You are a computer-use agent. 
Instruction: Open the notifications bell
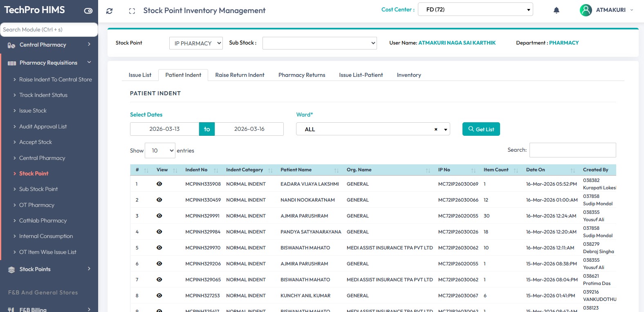point(556,10)
